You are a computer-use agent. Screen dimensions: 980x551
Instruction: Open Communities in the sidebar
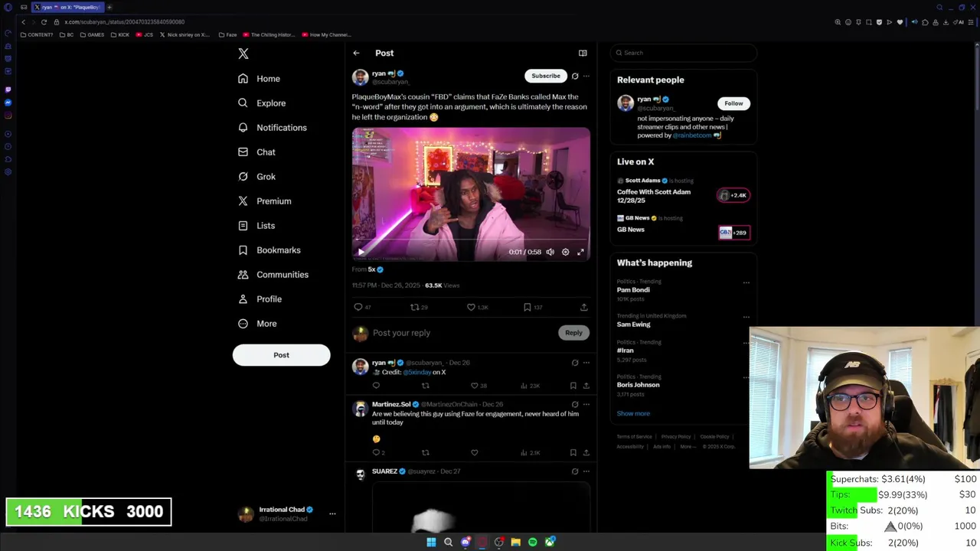pyautogui.click(x=273, y=275)
